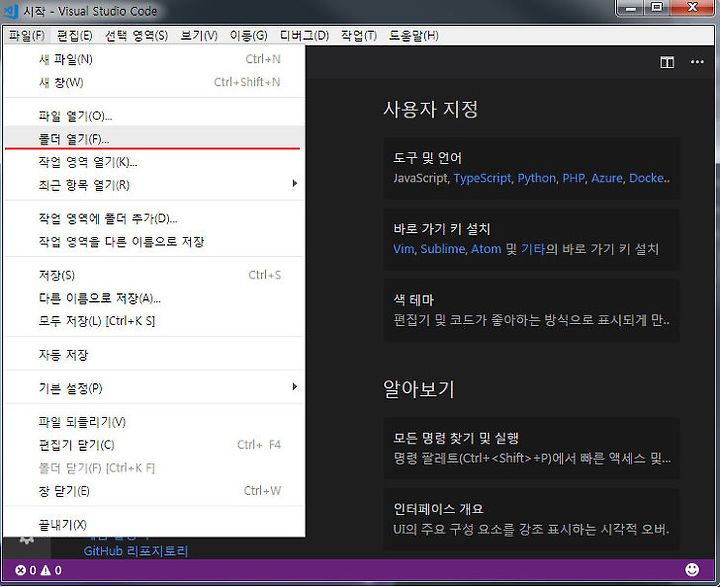Click the split editor icon
The image size is (720, 587).
[667, 62]
